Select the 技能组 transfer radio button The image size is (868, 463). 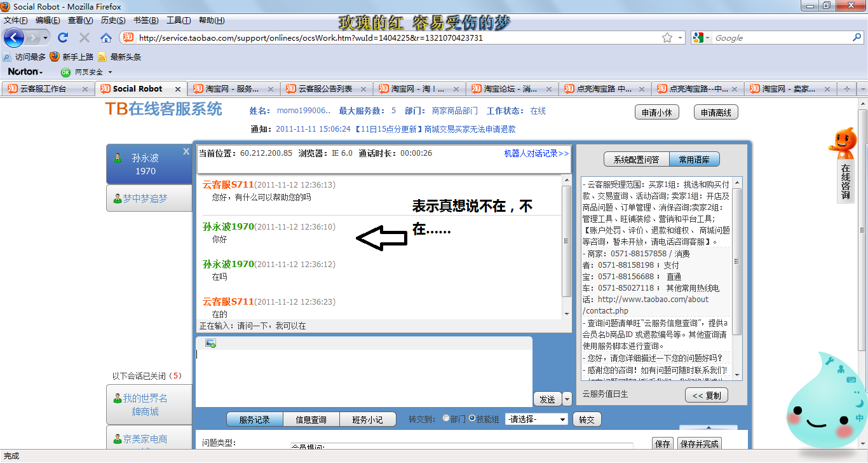(472, 419)
